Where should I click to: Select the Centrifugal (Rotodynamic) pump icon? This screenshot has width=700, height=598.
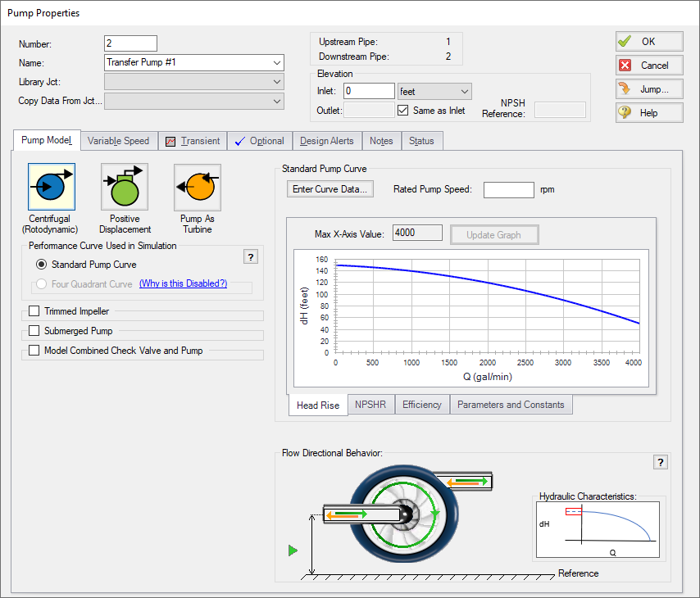(x=51, y=186)
